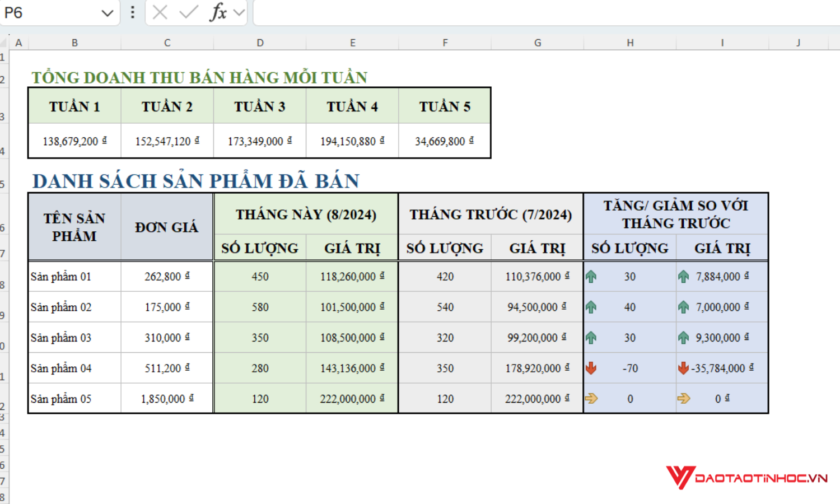Select the cell with 173,349,000 ₫
This screenshot has width=840, height=504.
[x=260, y=141]
